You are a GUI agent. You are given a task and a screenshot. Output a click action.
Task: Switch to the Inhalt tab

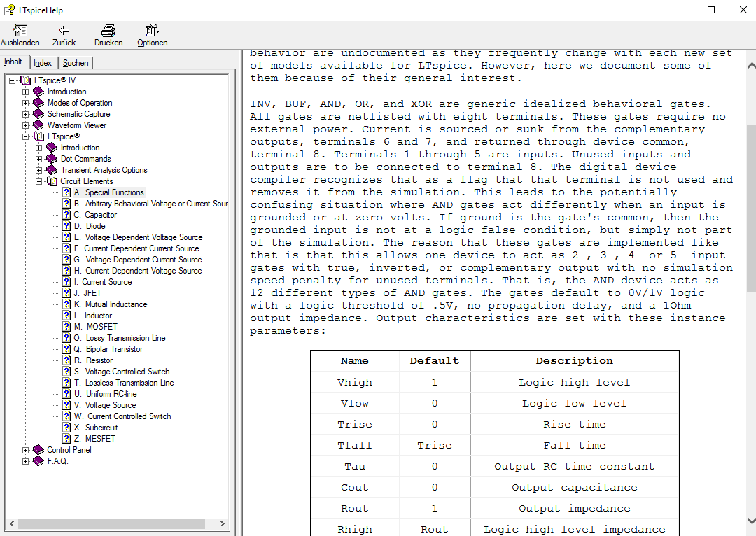[x=13, y=62]
